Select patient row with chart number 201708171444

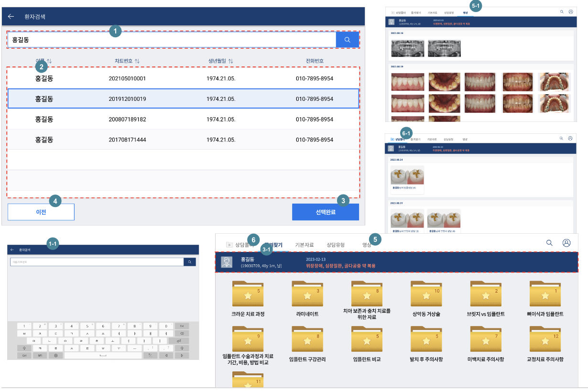click(183, 140)
